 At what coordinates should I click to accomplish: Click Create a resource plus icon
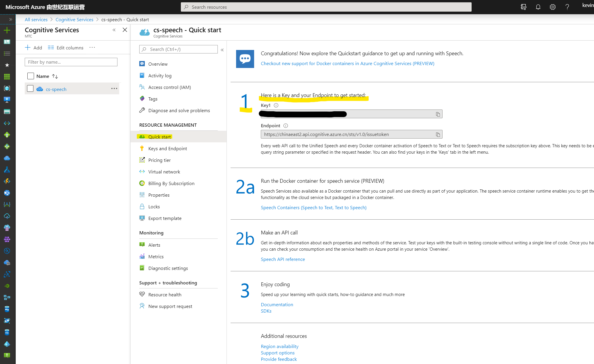[7, 30]
